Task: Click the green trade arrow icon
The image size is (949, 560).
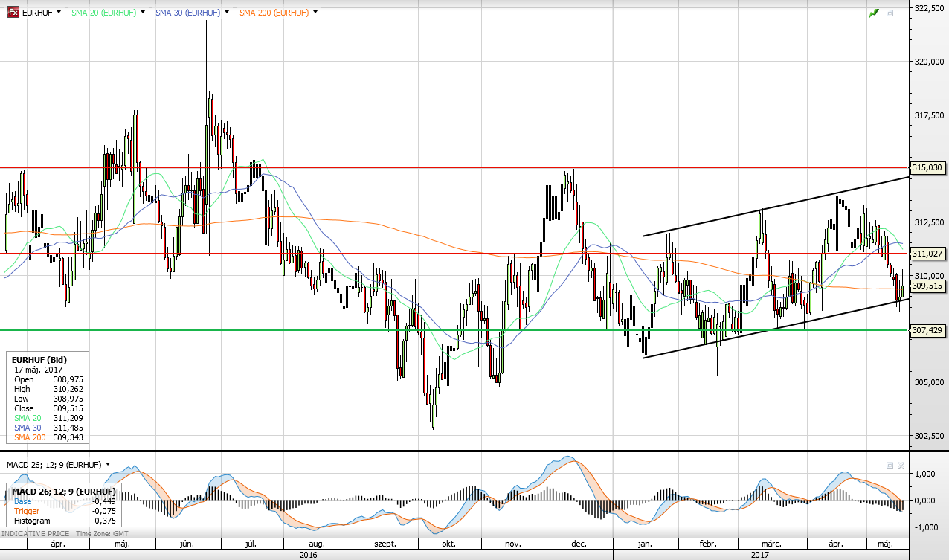Action: [874, 13]
